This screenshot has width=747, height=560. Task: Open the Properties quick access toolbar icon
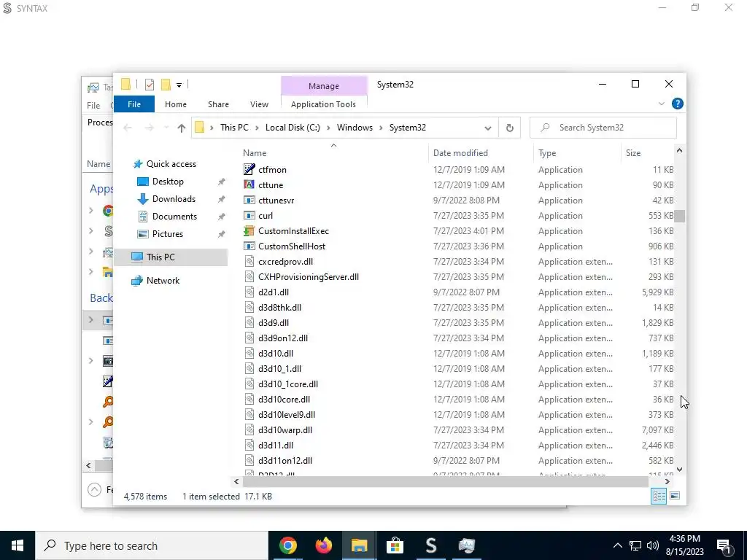150,85
